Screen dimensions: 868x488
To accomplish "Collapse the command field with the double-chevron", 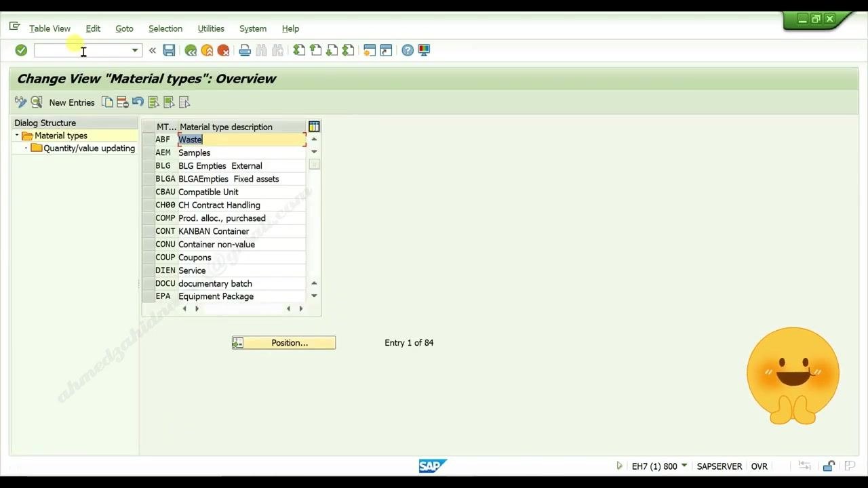I will click(x=153, y=50).
